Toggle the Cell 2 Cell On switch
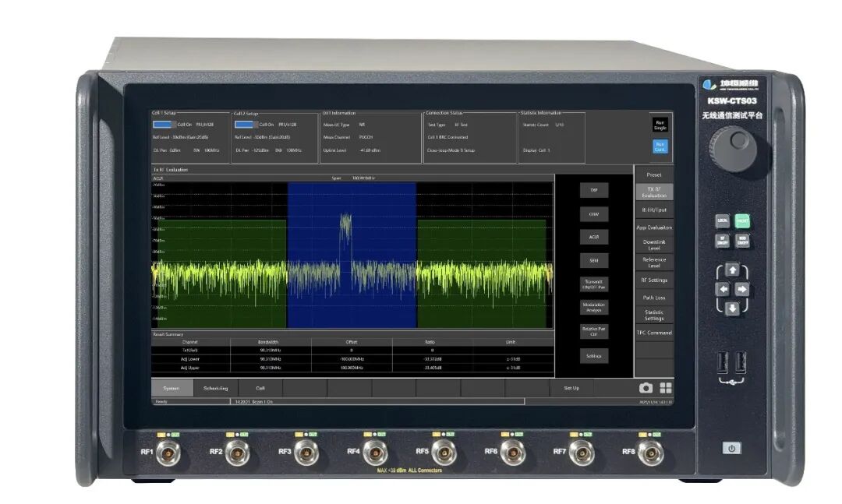 click(244, 125)
